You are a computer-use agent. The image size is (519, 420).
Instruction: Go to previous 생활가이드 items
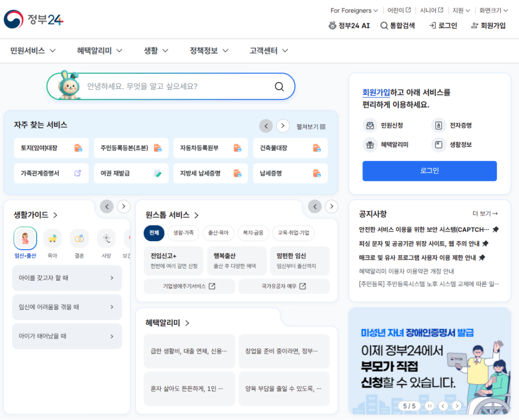coord(106,207)
